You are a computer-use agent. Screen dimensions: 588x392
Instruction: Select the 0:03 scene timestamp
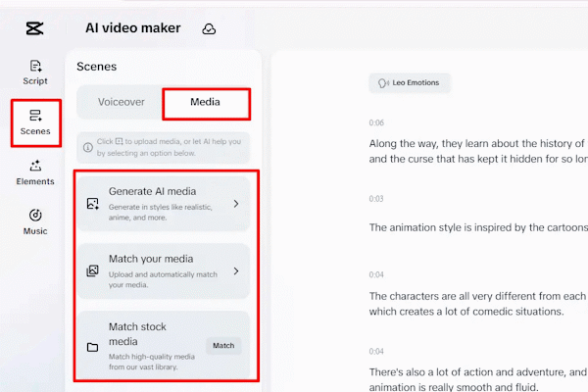pyautogui.click(x=376, y=198)
